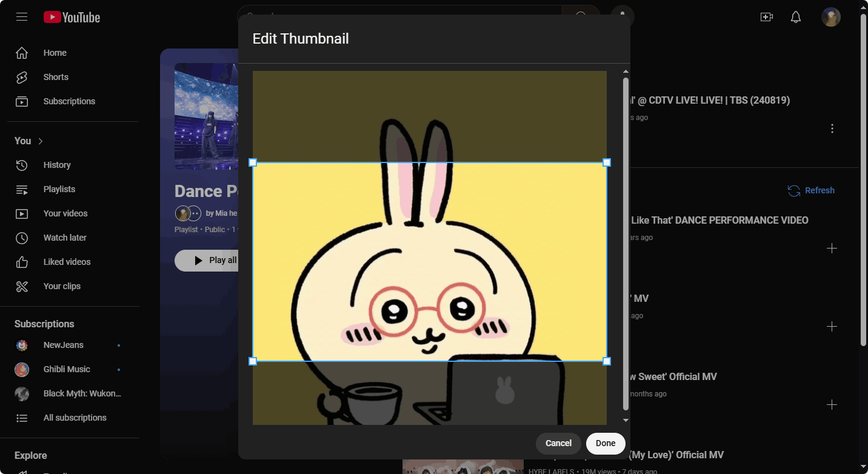The height and width of the screenshot is (474, 868).
Task: Click the Home icon
Action: click(22, 53)
